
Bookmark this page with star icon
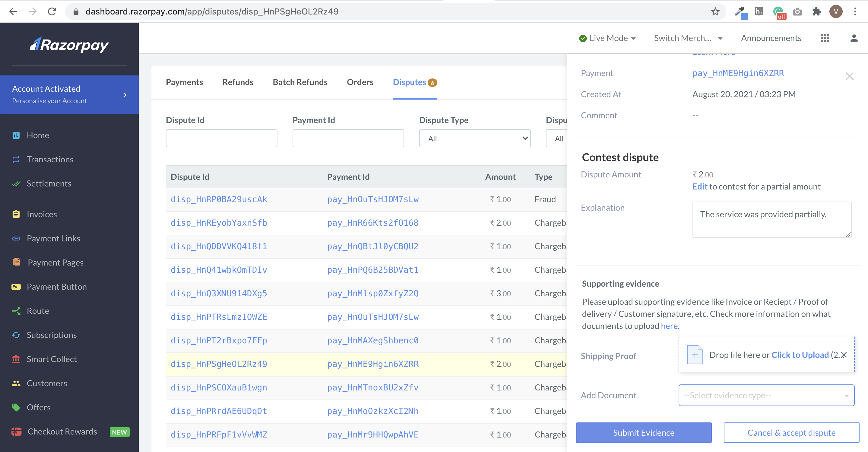click(x=715, y=12)
